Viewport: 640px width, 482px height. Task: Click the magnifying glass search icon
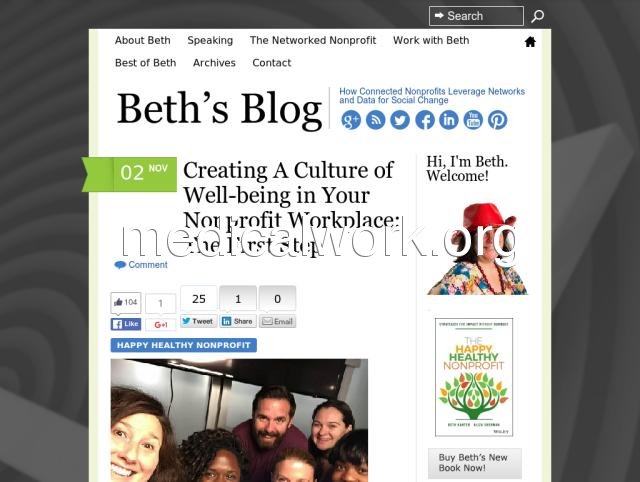537,16
